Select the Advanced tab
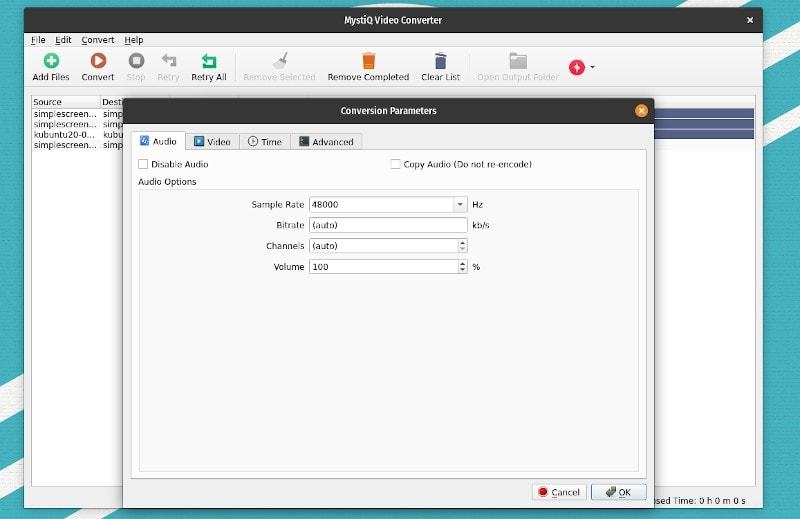 coord(326,142)
